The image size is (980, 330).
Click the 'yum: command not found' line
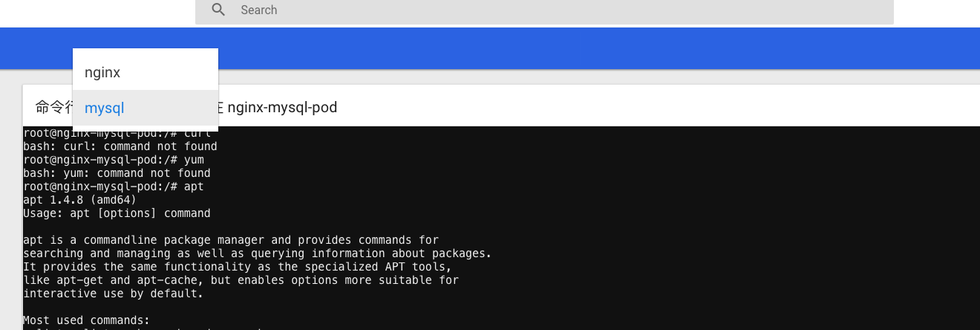pos(117,173)
